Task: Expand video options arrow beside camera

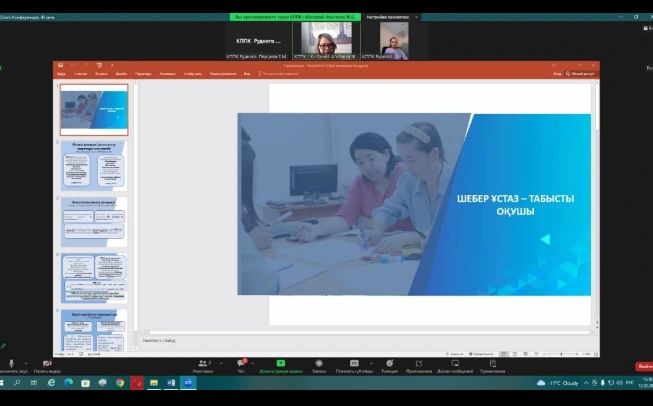Action: 62,362
